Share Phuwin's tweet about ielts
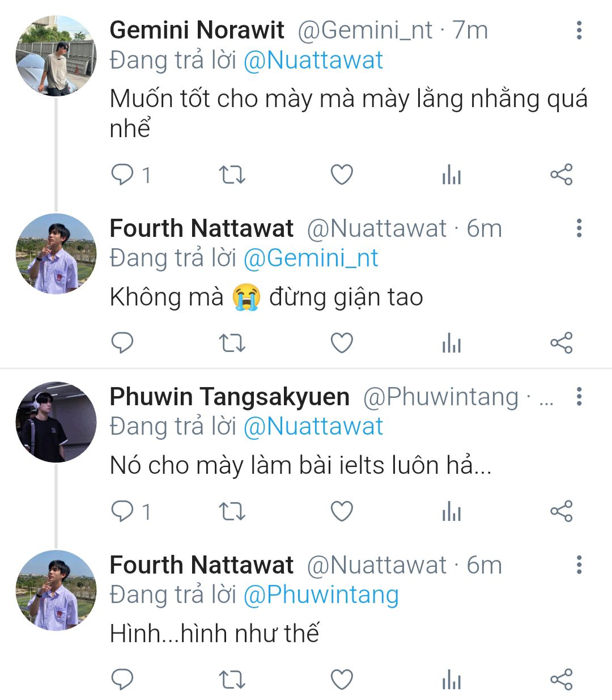Screen dimensions: 612x700 [x=561, y=511]
